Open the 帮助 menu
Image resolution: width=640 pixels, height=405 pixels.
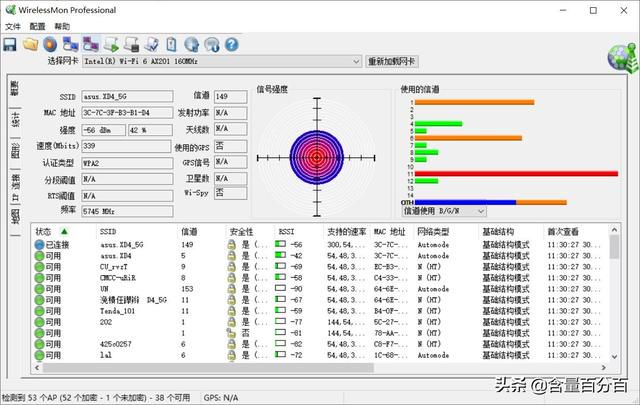click(x=62, y=26)
